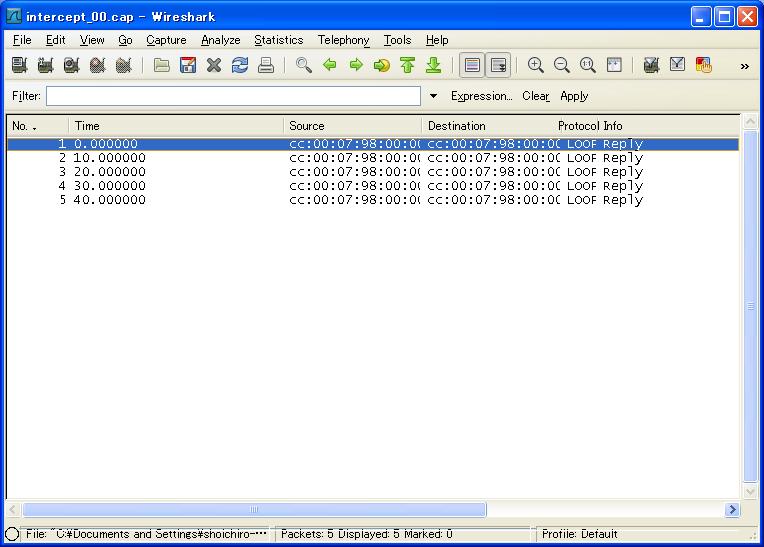Reload this capture file icon
This screenshot has width=764, height=547.
pyautogui.click(x=240, y=65)
